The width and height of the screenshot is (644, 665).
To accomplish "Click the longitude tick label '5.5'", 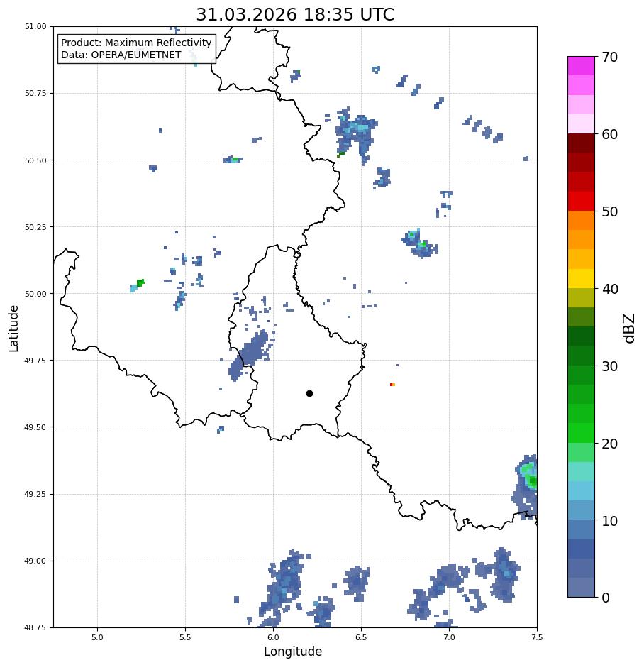I will click(x=185, y=637).
